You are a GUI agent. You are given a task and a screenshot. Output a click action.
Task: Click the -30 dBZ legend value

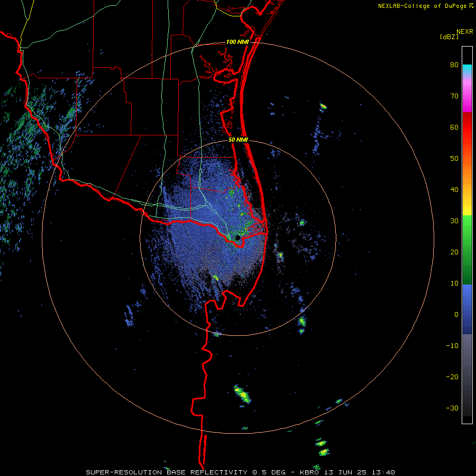click(452, 408)
